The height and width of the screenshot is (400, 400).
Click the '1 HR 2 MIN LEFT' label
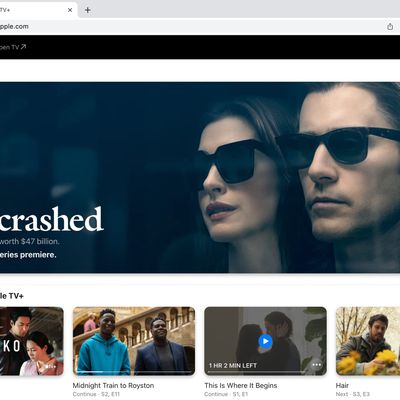coord(233,366)
